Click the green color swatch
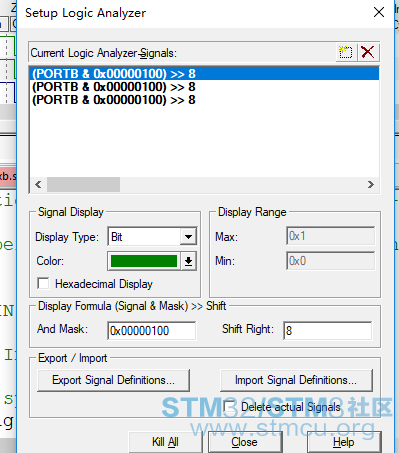399x453 pixels. (x=144, y=261)
